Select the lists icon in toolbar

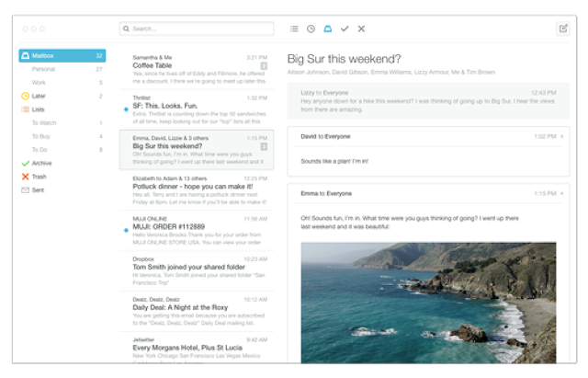(x=294, y=29)
